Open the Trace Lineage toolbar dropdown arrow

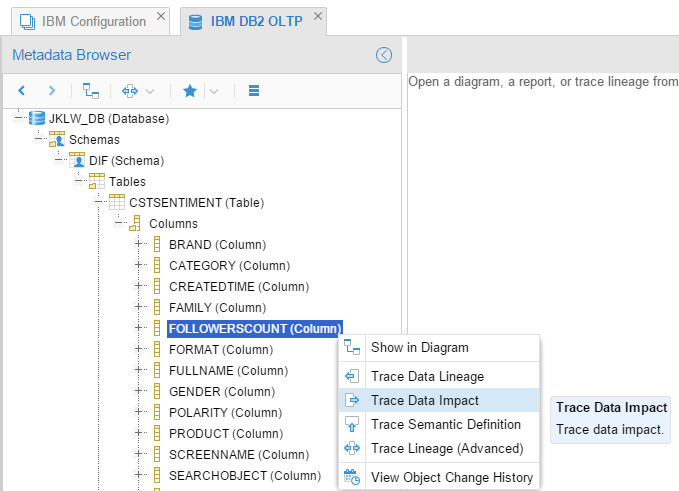click(x=150, y=91)
